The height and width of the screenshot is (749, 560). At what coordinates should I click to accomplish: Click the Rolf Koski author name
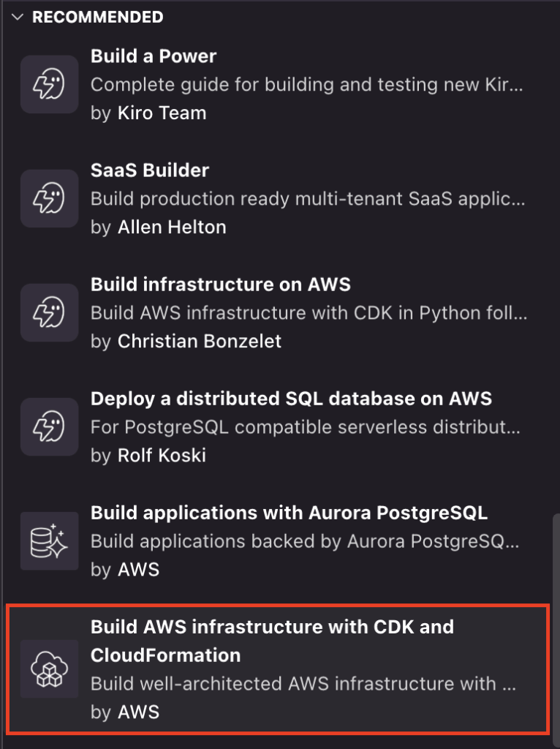(x=162, y=455)
